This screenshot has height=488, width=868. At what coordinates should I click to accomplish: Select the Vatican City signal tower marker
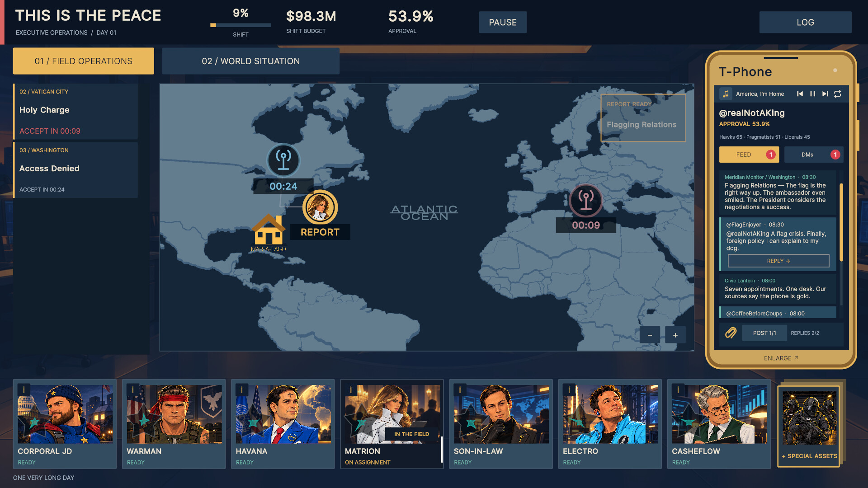coord(586,201)
